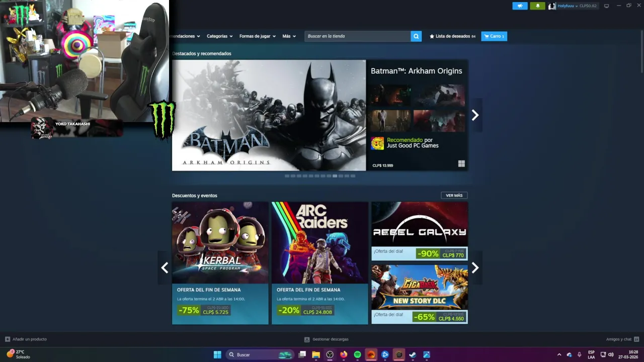Screen dimensions: 644x362
Task: Open the Más dropdown menu
Action: click(289, 36)
